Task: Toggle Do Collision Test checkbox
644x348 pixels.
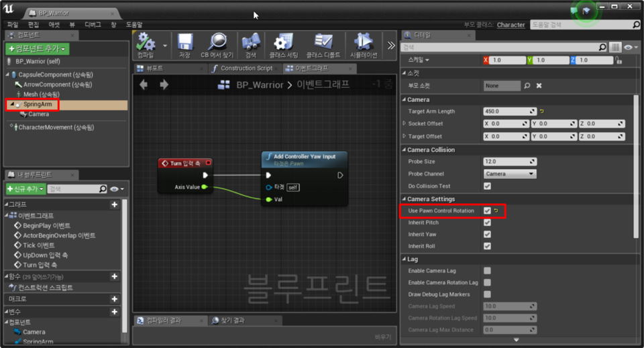Action: [x=487, y=186]
